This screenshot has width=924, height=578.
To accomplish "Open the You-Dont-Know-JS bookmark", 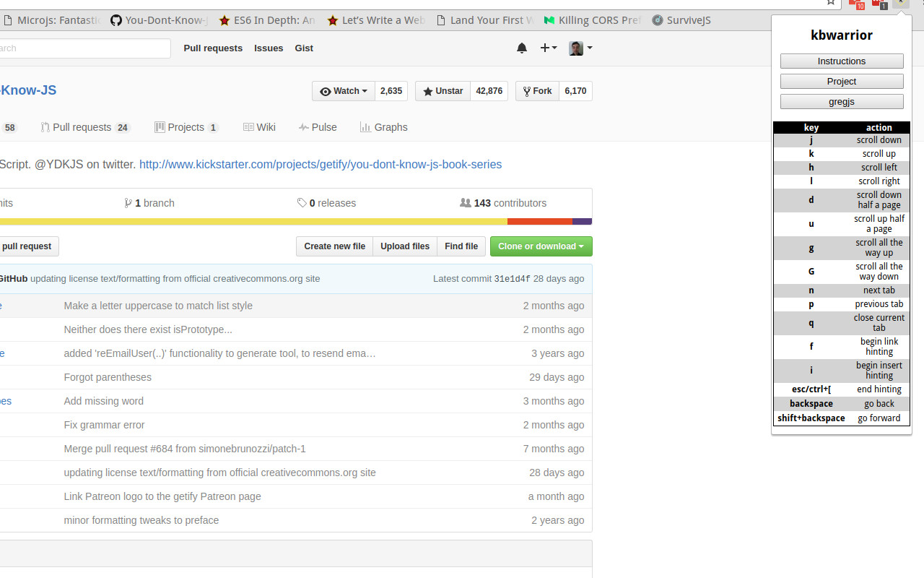I will click(x=159, y=20).
